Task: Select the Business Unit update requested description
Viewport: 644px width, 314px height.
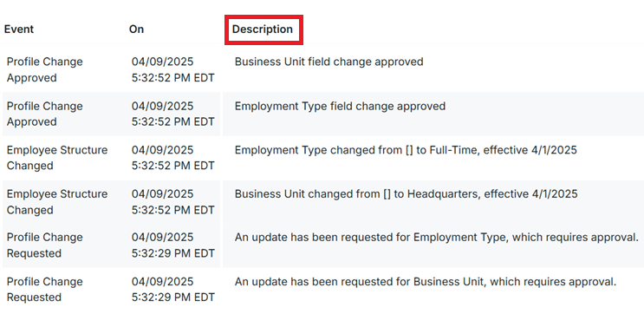Action: point(426,282)
